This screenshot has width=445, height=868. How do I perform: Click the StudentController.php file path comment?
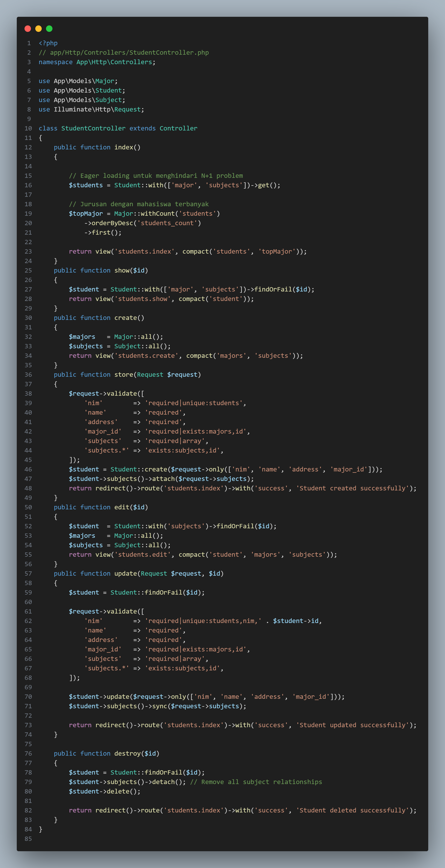coord(124,53)
